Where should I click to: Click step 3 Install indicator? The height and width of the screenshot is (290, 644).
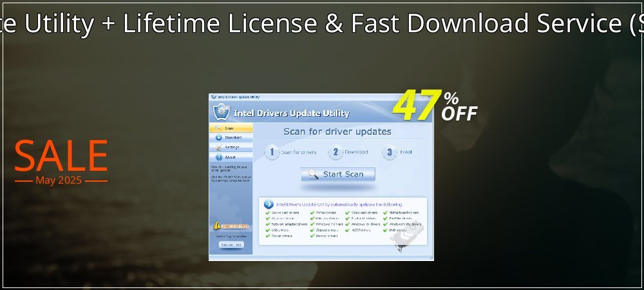point(397,152)
